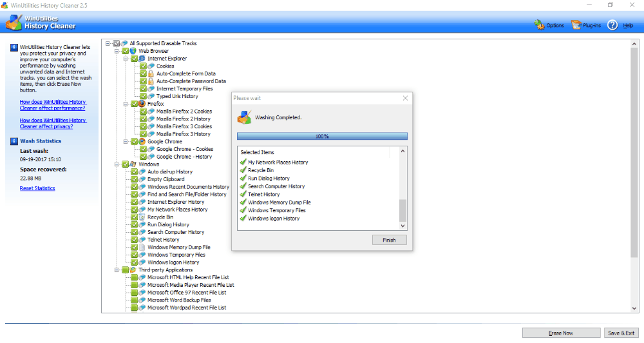Click the padlock icon next to Auto-Complete Form Data
Screen dimensions: 644x343
(x=151, y=73)
